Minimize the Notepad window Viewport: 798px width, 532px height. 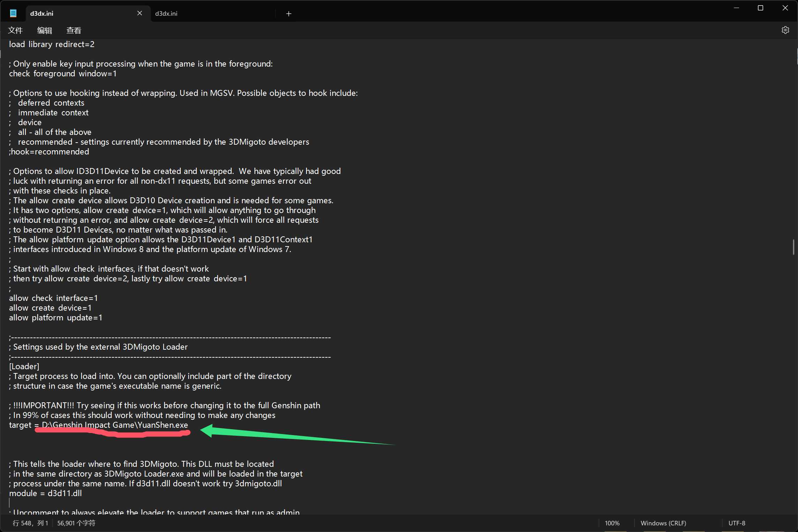pyautogui.click(x=736, y=8)
